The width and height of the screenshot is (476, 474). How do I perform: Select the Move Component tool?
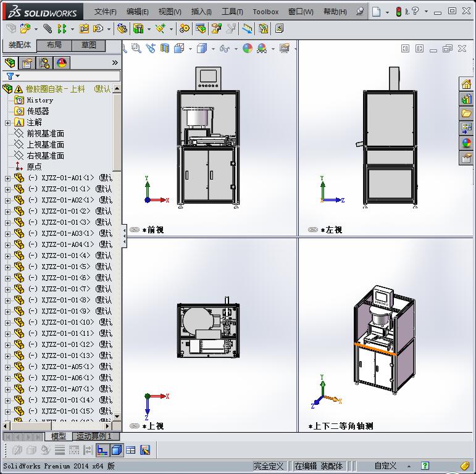[x=98, y=29]
